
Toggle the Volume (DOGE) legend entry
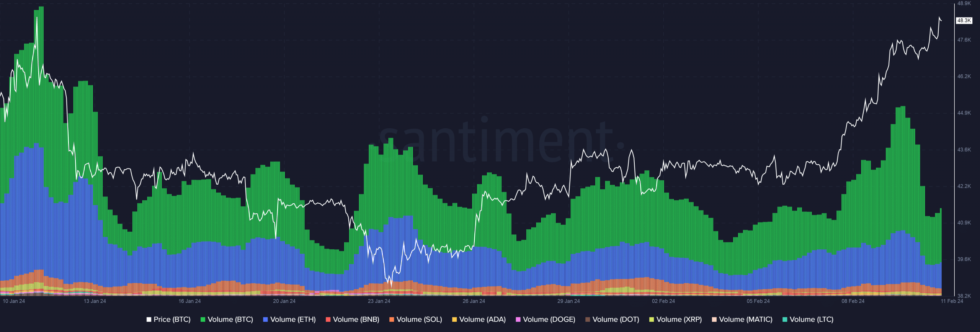pyautogui.click(x=546, y=319)
